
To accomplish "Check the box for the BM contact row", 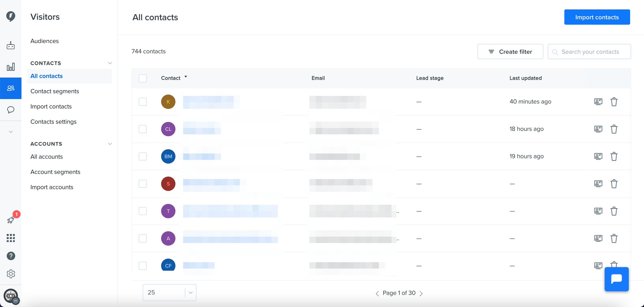I will pyautogui.click(x=143, y=156).
